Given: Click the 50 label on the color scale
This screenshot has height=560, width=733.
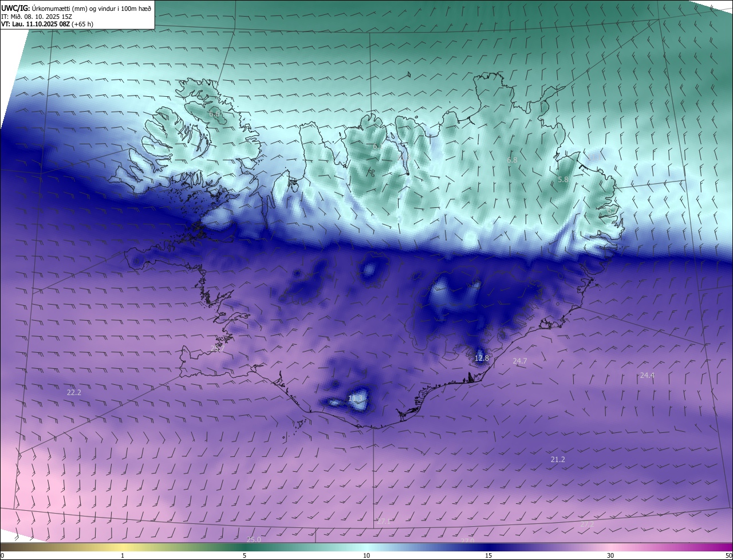Looking at the screenshot, I should (x=728, y=555).
